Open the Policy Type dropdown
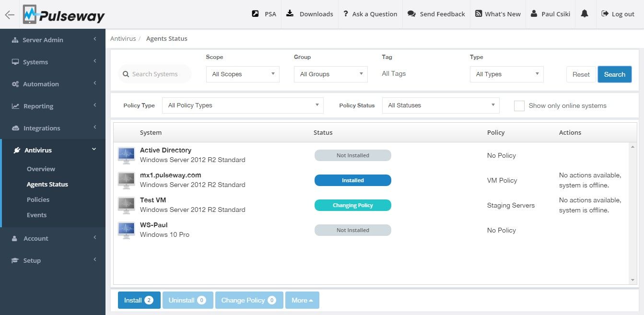The height and width of the screenshot is (315, 644). (243, 105)
